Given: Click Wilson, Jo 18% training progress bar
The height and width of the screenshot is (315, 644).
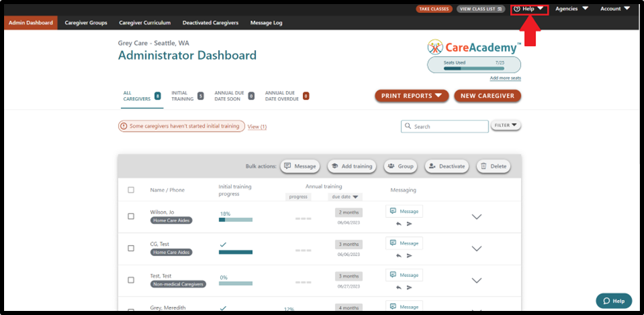Looking at the screenshot, I should pyautogui.click(x=236, y=220).
